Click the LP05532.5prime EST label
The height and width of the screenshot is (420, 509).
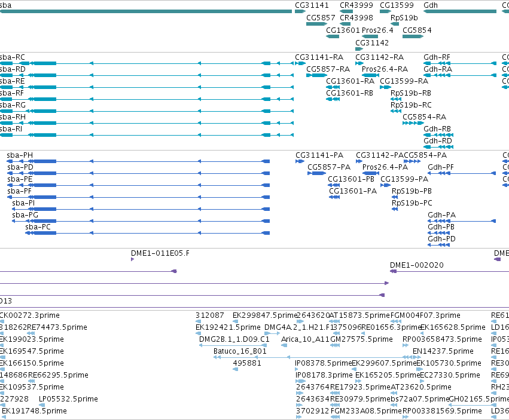coord(68,398)
